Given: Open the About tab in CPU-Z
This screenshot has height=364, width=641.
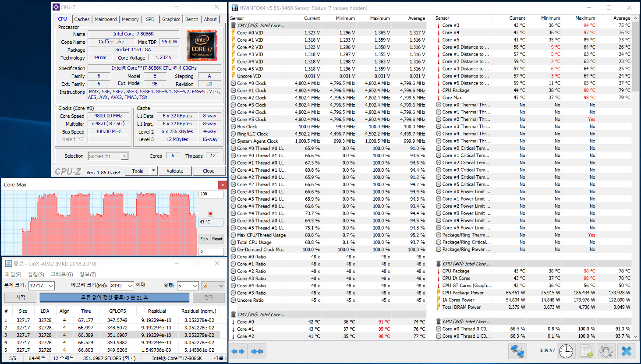Looking at the screenshot, I should click(x=210, y=19).
